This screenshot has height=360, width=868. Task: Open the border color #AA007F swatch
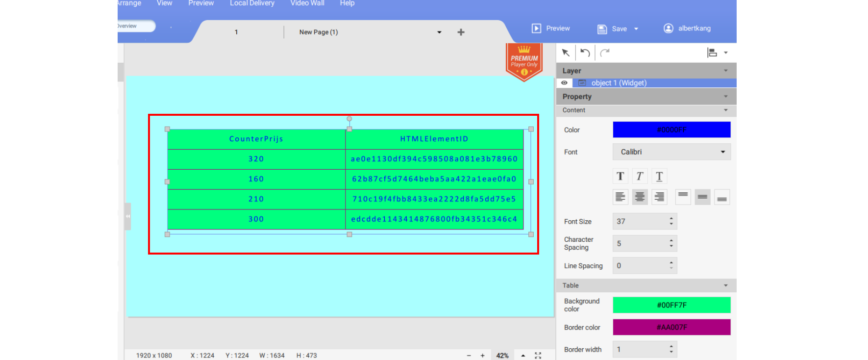click(x=671, y=327)
